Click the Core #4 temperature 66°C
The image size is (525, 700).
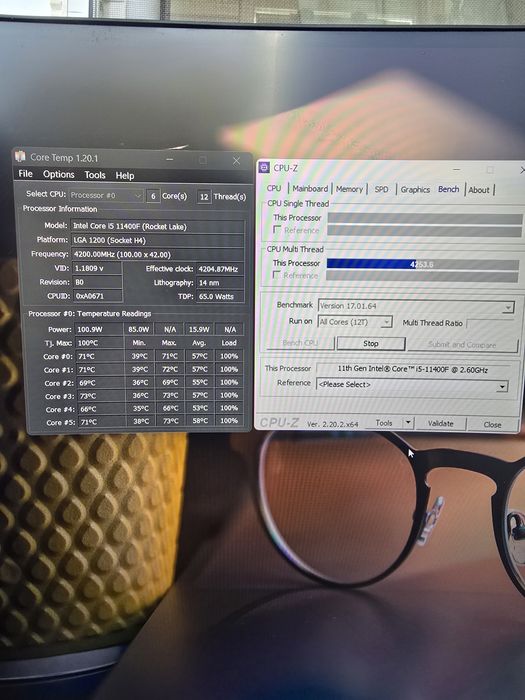tap(101, 409)
